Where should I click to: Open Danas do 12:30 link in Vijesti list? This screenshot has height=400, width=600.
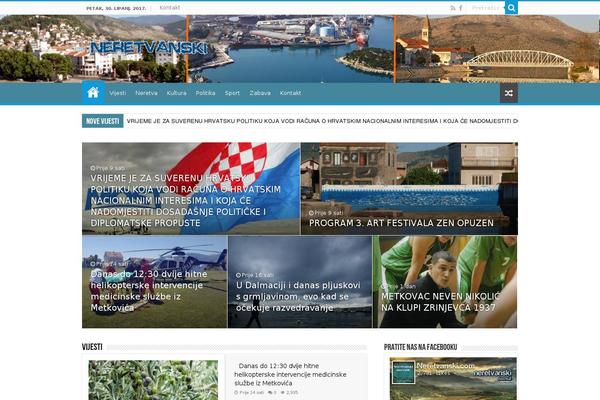tap(290, 374)
